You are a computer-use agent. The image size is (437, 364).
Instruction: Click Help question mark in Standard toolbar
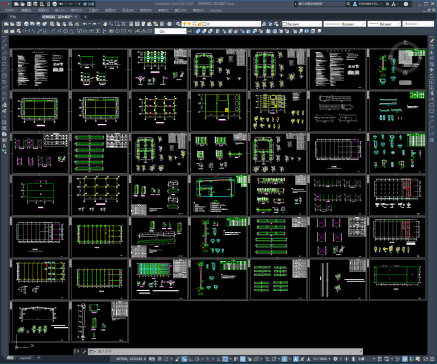click(x=169, y=24)
